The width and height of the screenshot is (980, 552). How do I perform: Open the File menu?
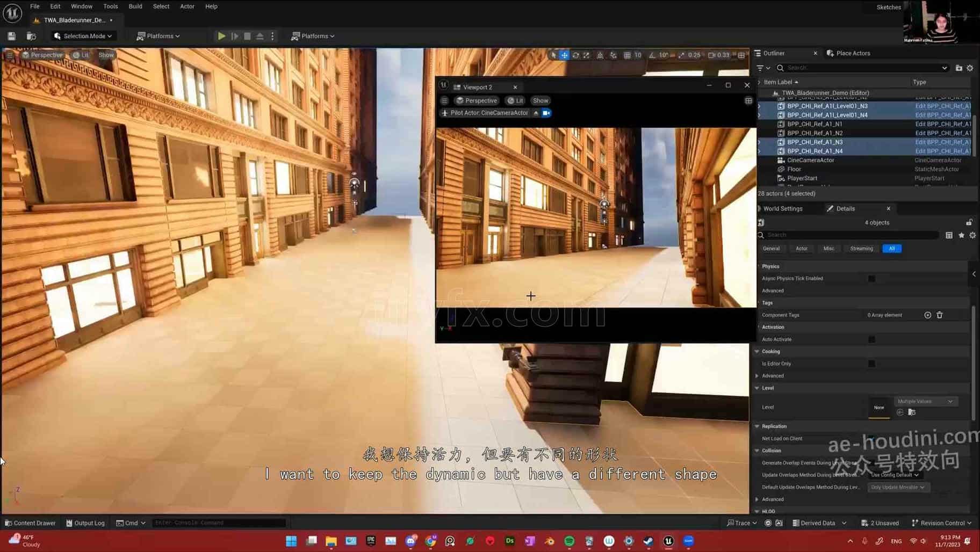(x=34, y=6)
